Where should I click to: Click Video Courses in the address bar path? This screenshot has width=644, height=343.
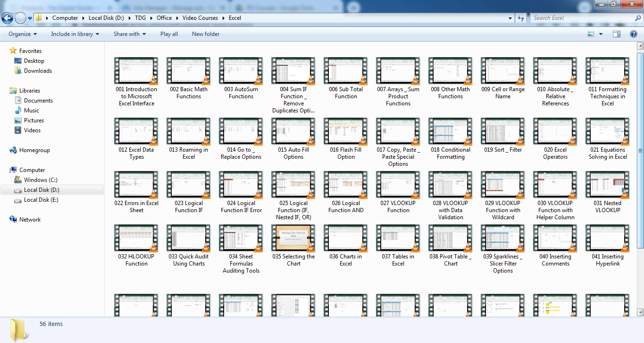(x=200, y=18)
